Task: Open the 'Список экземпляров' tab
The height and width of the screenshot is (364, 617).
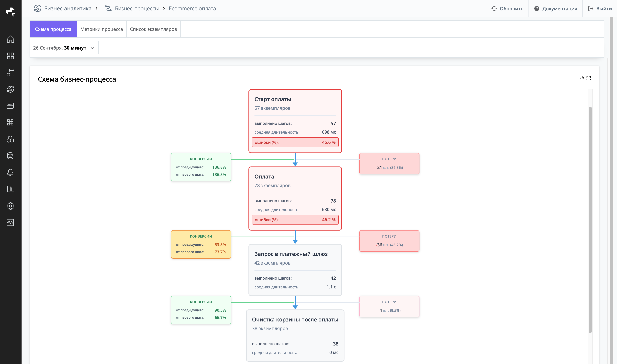Action: pyautogui.click(x=153, y=29)
